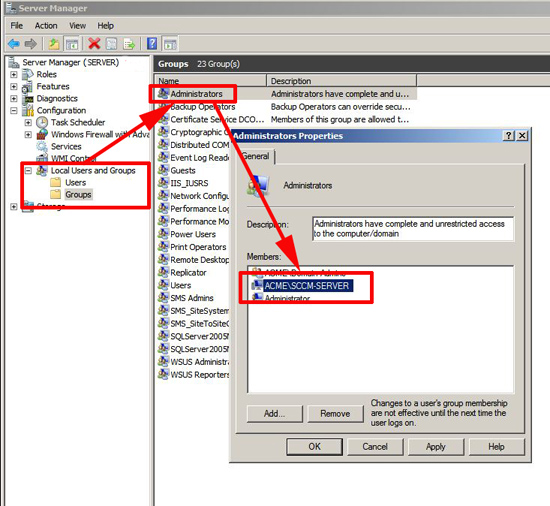The height and width of the screenshot is (506, 550).
Task: Click the Export List toolbar icon
Action: pos(129,44)
